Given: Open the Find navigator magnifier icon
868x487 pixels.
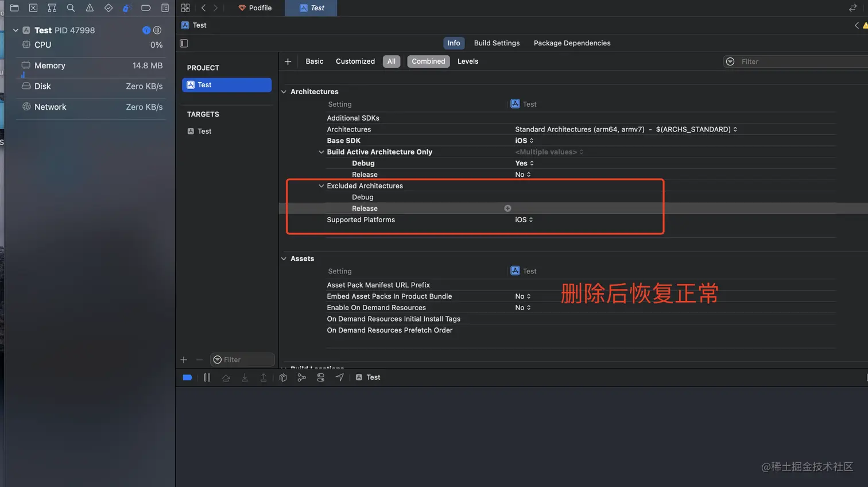Looking at the screenshot, I should [71, 8].
